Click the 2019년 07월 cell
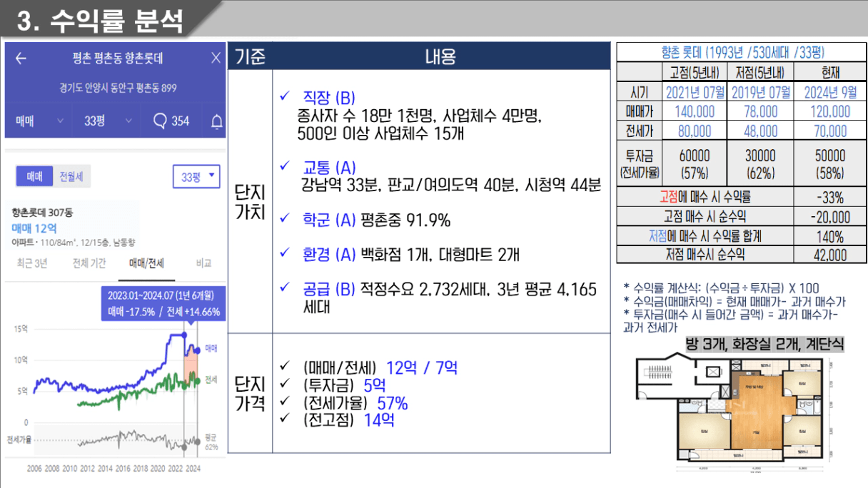This screenshot has width=868, height=488. (x=760, y=93)
